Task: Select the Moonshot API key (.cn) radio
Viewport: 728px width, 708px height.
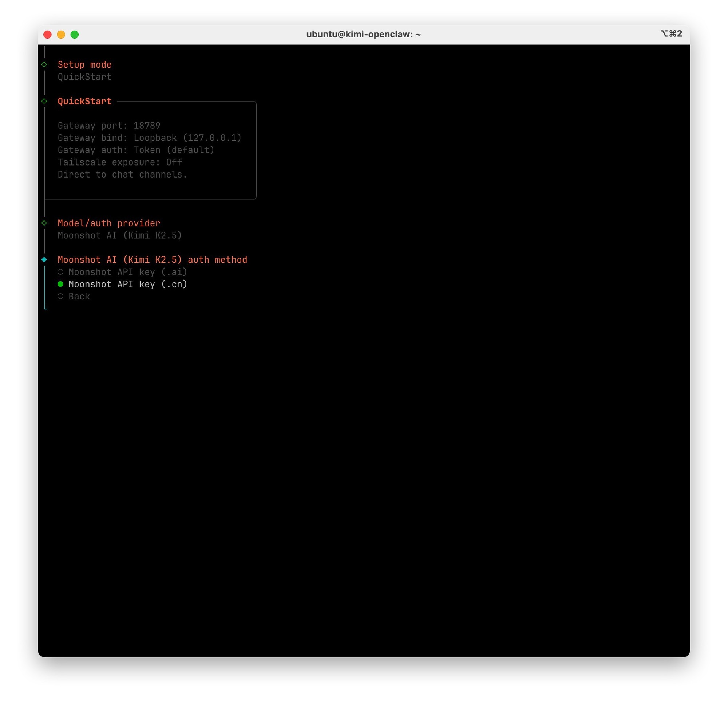Action: (60, 284)
